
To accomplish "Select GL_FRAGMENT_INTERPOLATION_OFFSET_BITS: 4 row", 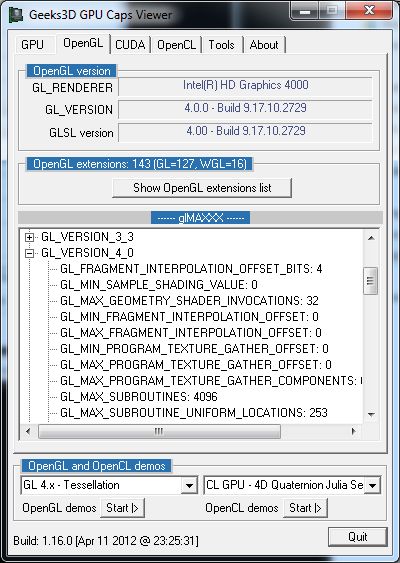I will tap(191, 269).
